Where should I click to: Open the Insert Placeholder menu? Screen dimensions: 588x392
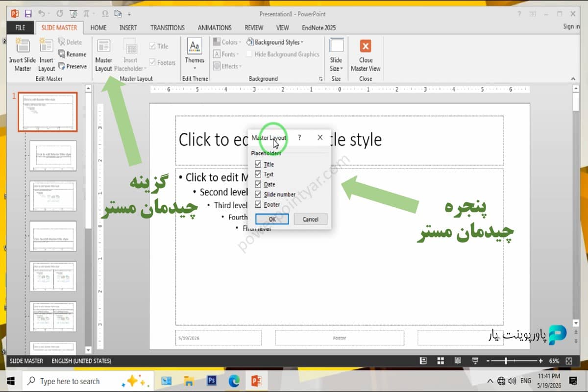pos(130,55)
